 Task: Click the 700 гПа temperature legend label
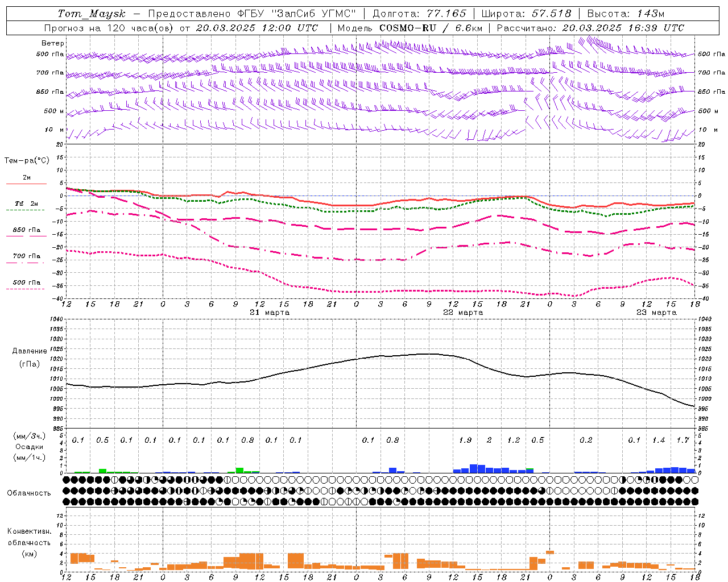[27, 256]
